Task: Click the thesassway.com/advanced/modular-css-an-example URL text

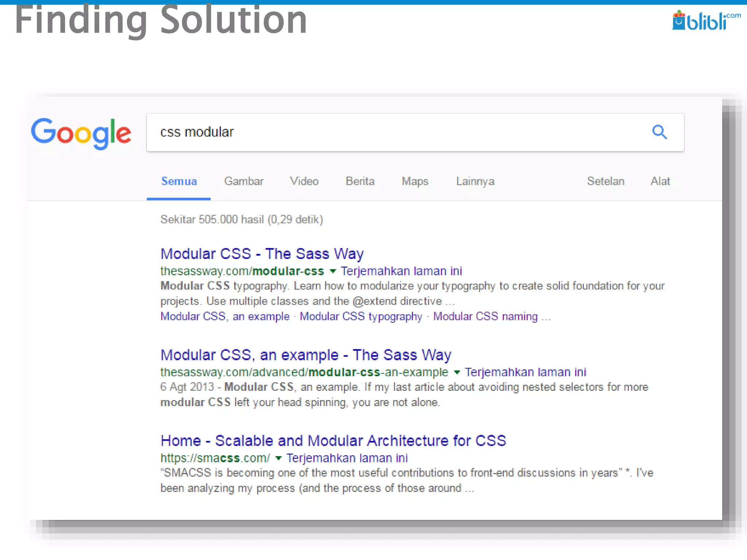Action: pyautogui.click(x=304, y=372)
